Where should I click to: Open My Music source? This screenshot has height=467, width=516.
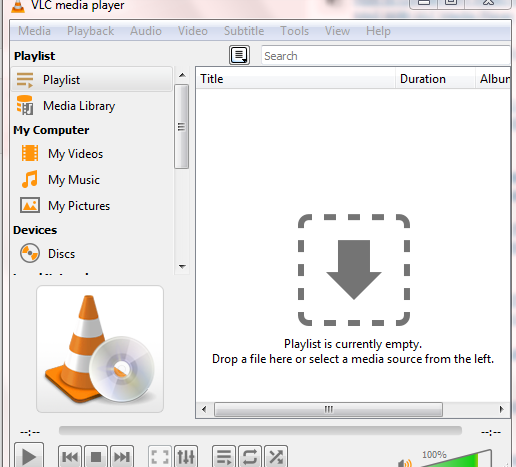tap(92, 180)
